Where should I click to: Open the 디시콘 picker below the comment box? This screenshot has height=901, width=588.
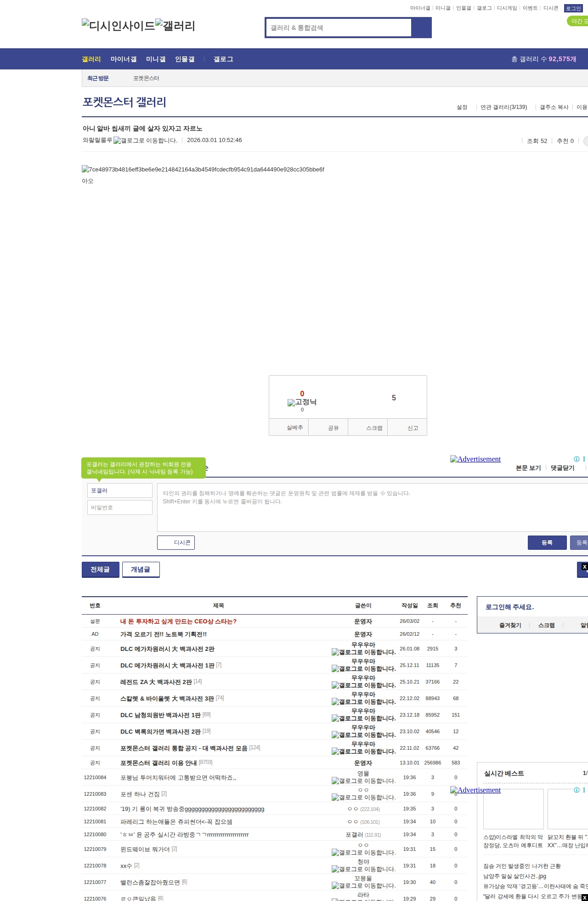click(176, 542)
